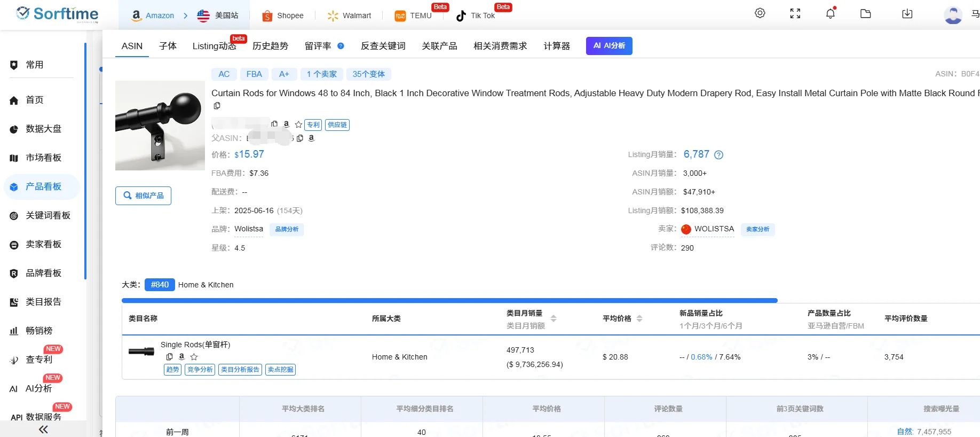Switch to 历史趋势 tab
Screen dimensions: 980x437
270,46
